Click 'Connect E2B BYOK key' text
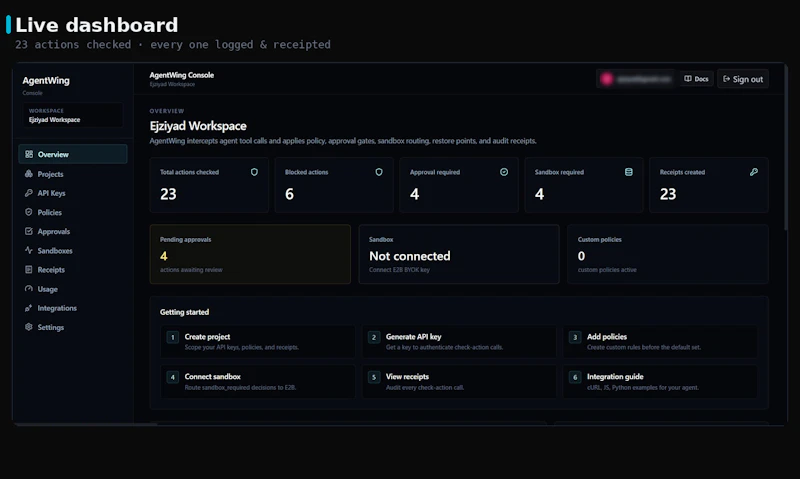The image size is (800, 479). coord(399,270)
